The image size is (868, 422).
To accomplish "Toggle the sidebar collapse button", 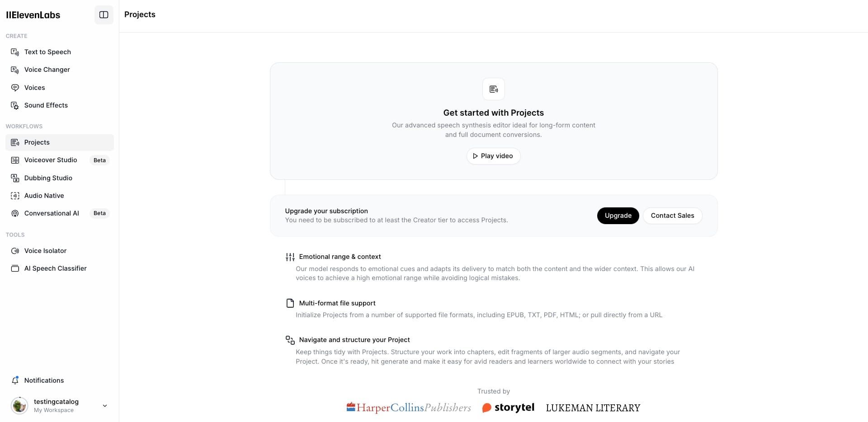I will 104,15.
